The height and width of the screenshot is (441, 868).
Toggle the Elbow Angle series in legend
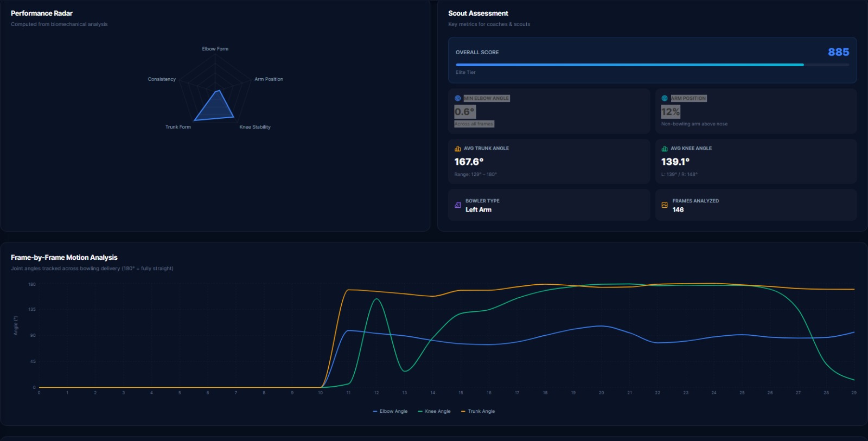pos(390,411)
